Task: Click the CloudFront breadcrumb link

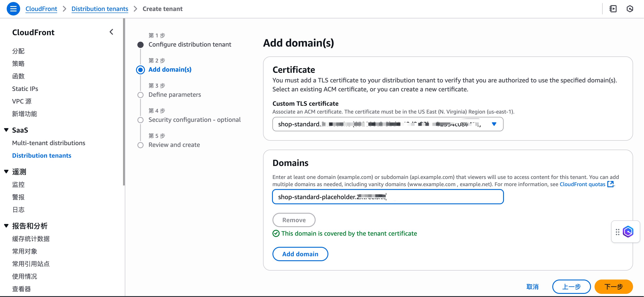Action: [41, 9]
